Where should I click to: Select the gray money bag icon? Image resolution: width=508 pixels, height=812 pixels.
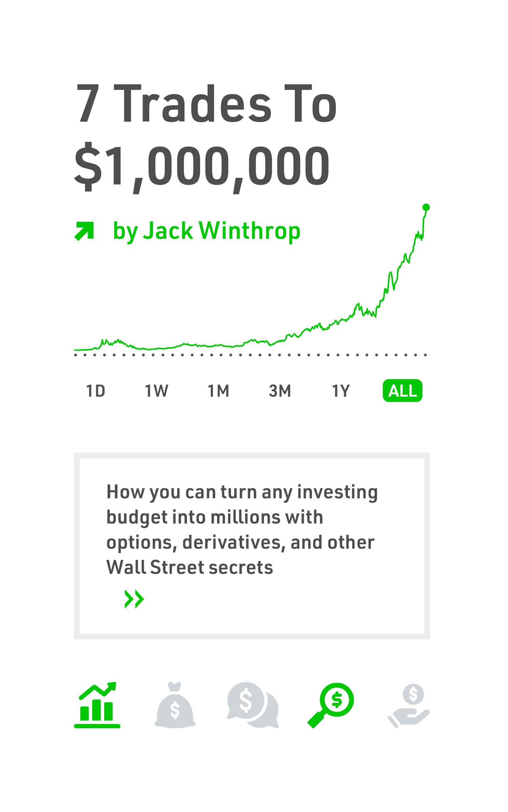175,705
